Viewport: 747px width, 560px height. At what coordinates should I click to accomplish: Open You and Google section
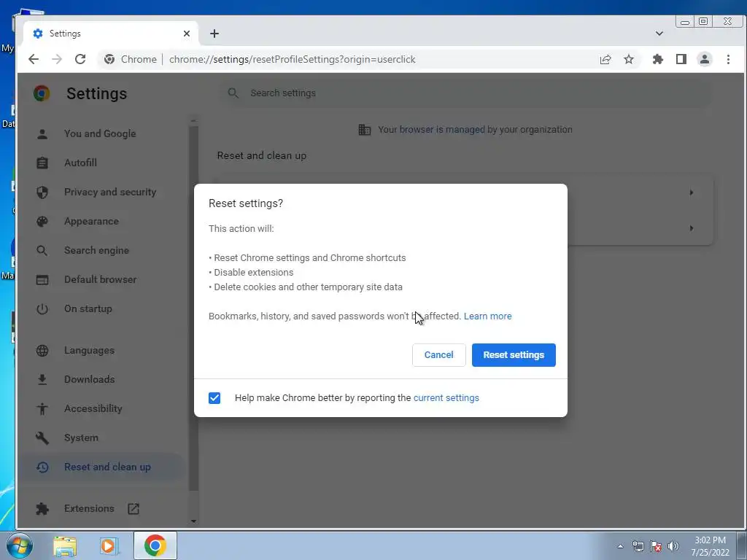pyautogui.click(x=99, y=134)
